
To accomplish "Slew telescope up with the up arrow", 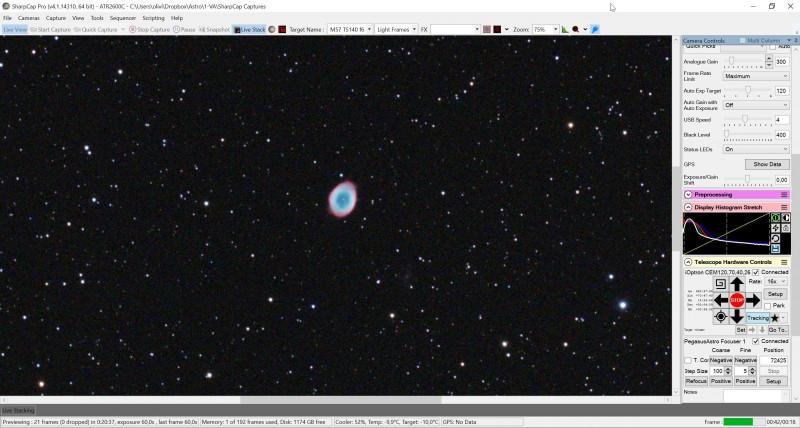I will 737,284.
